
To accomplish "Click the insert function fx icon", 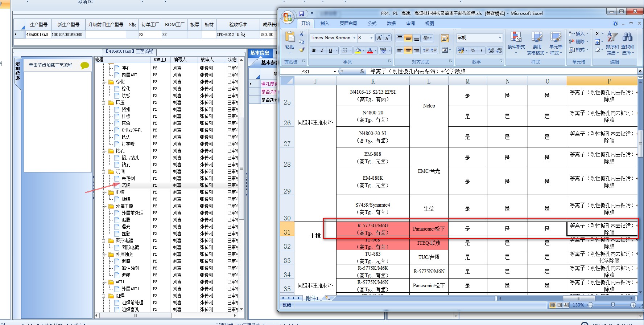I will (x=362, y=72).
